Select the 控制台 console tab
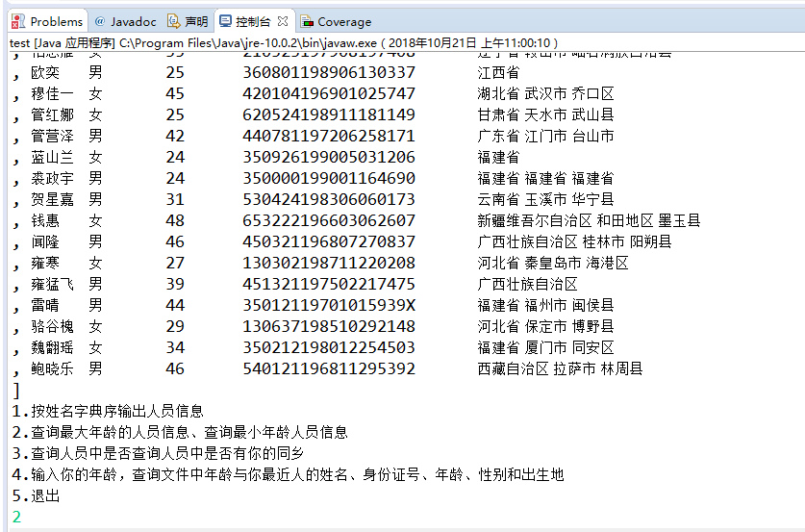Image resolution: width=805 pixels, height=532 pixels. pos(253,21)
